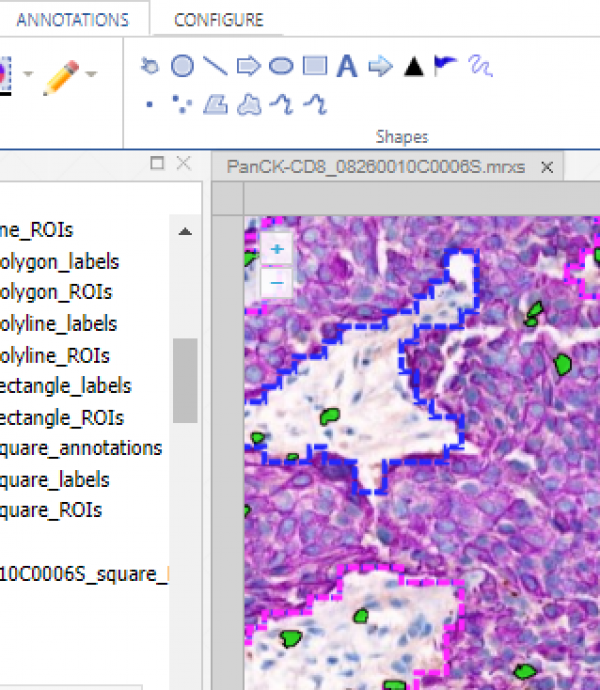Pick the multi-point dots tool
This screenshot has height=690, width=600.
point(182,103)
